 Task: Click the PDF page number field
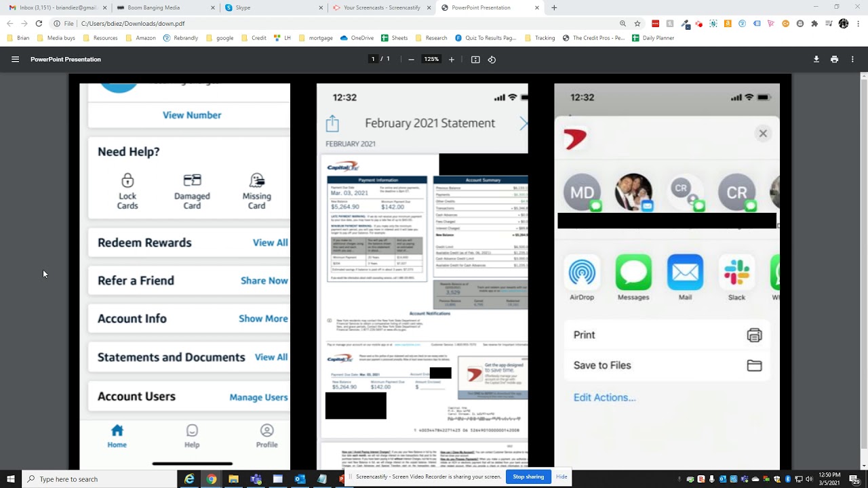(373, 59)
